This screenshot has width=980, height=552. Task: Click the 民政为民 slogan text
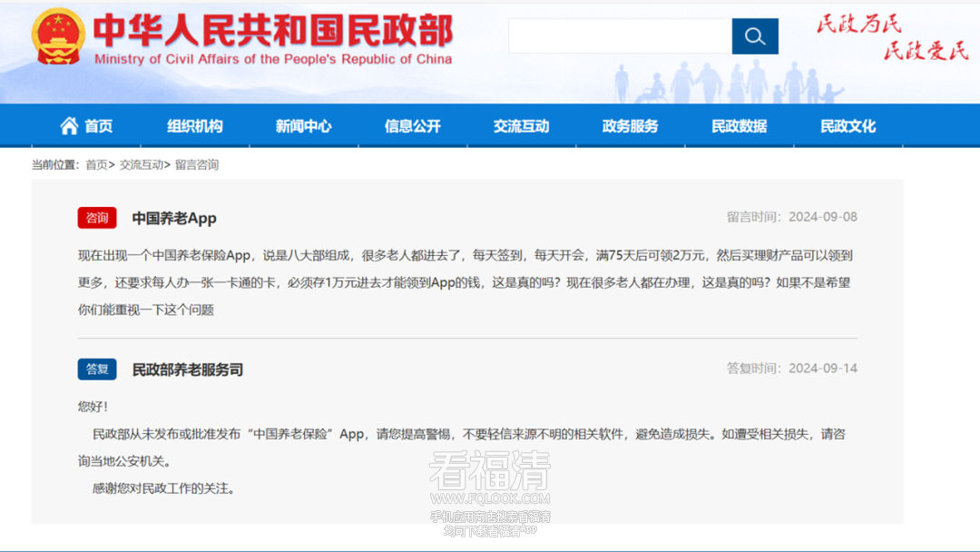click(859, 24)
